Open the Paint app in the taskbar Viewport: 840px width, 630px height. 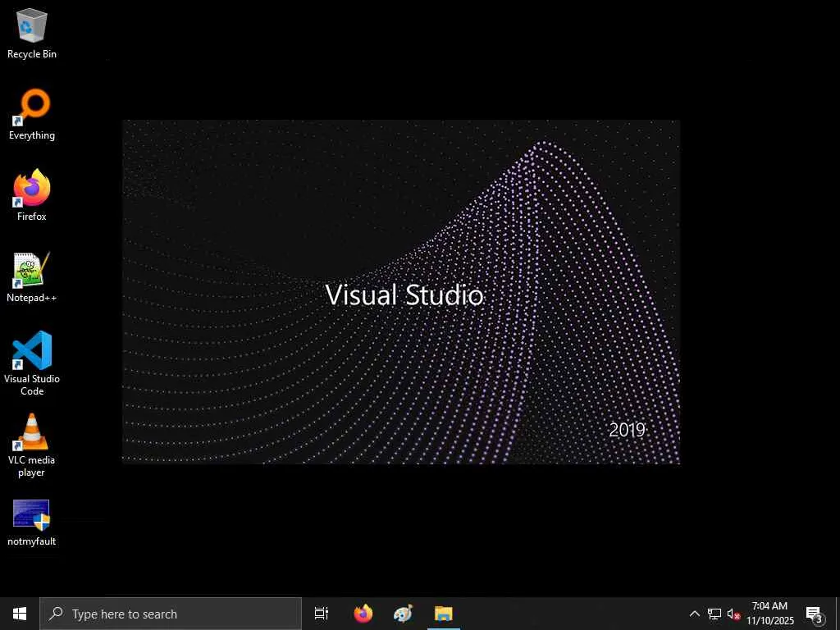[x=403, y=614]
